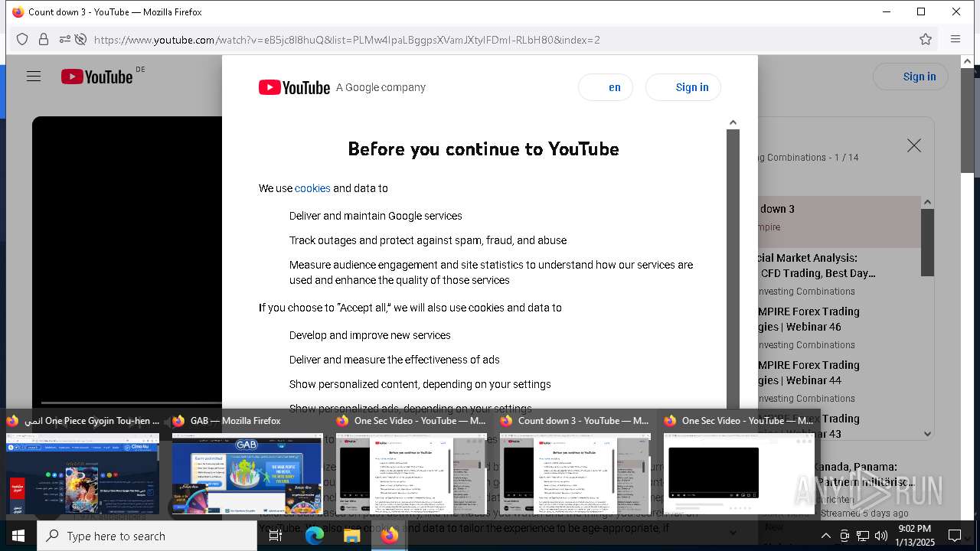This screenshot has width=980, height=551.
Task: Open Firefox tracking protection shield icon
Action: [22, 39]
